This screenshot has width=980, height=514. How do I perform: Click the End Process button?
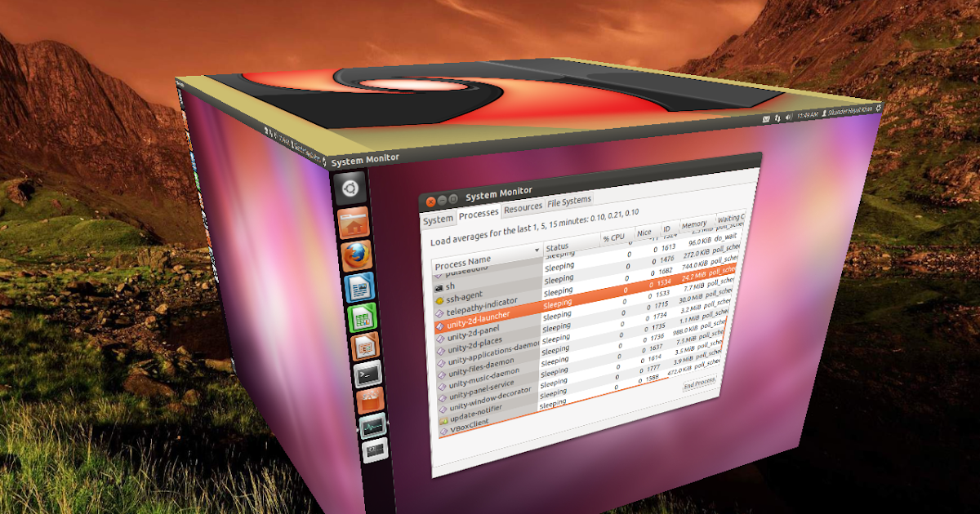pyautogui.click(x=699, y=382)
